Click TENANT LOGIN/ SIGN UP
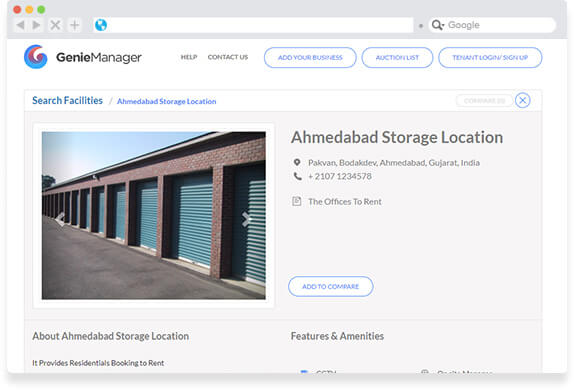This screenshot has height=390, width=574. pyautogui.click(x=490, y=57)
